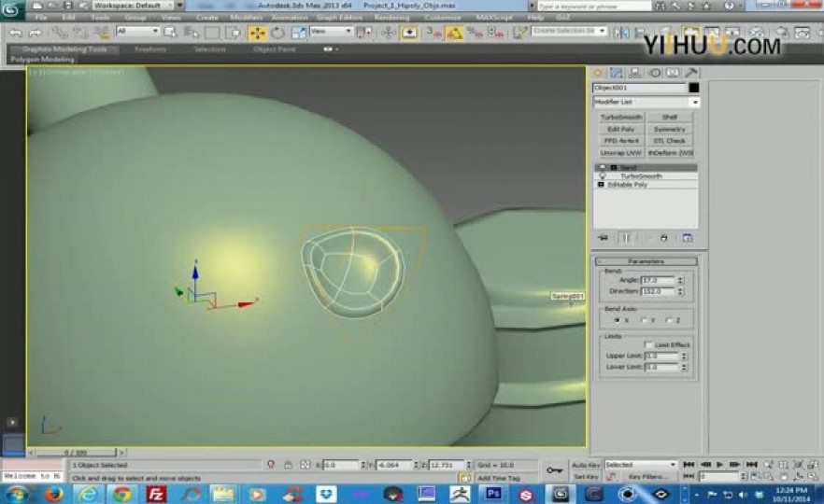The image size is (824, 504).
Task: Apply the Shell modifier button
Action: (670, 117)
